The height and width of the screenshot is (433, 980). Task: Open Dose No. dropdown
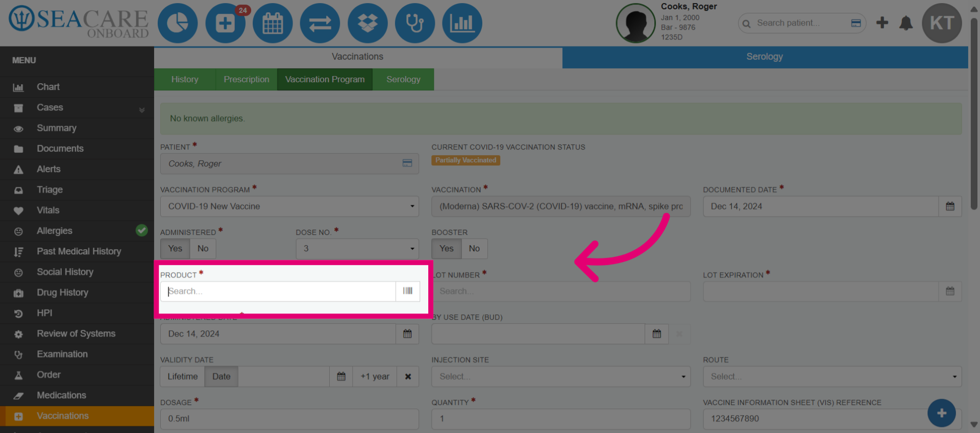click(357, 249)
